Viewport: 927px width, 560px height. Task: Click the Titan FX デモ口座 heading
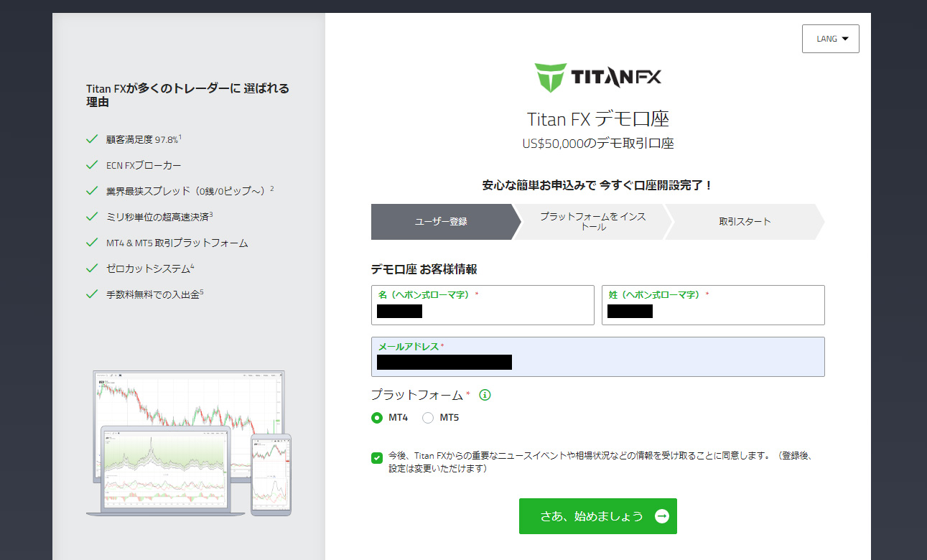(x=598, y=118)
